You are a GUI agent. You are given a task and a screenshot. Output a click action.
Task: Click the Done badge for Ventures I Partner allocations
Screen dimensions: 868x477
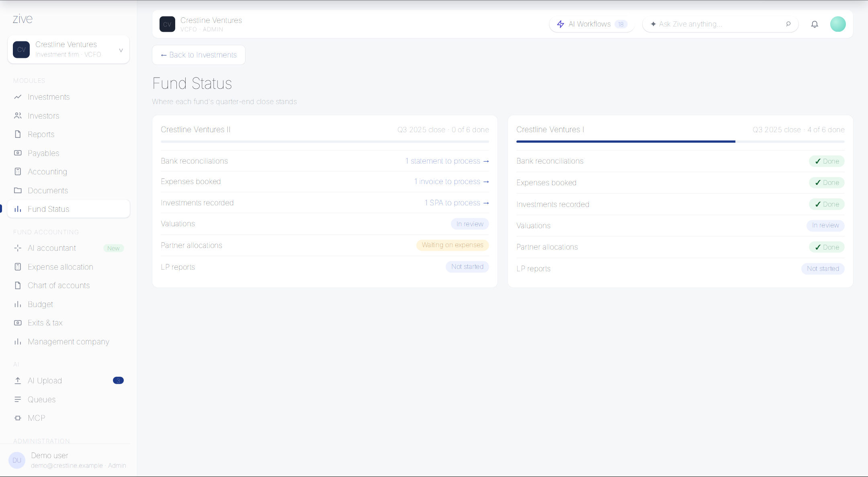(827, 247)
